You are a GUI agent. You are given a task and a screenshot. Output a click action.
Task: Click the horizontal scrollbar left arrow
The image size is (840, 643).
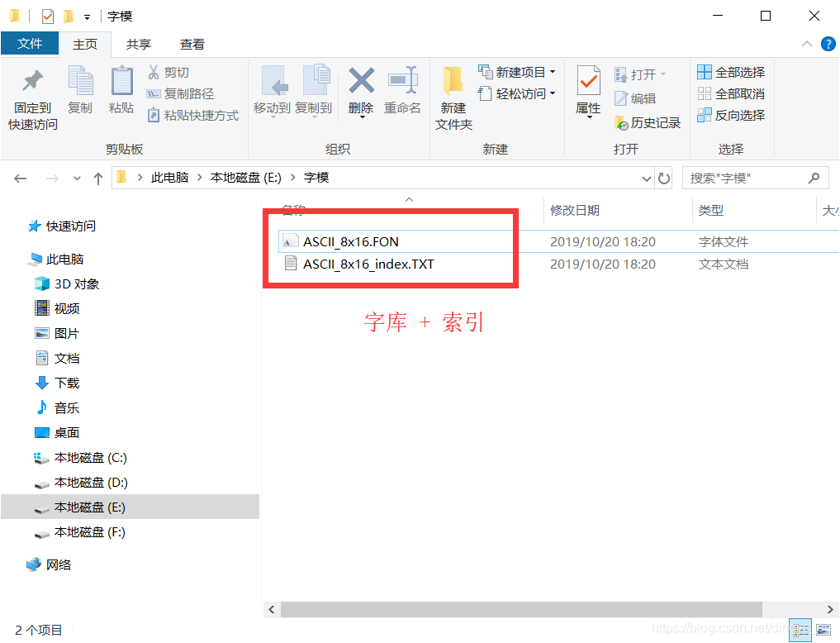[x=272, y=609]
